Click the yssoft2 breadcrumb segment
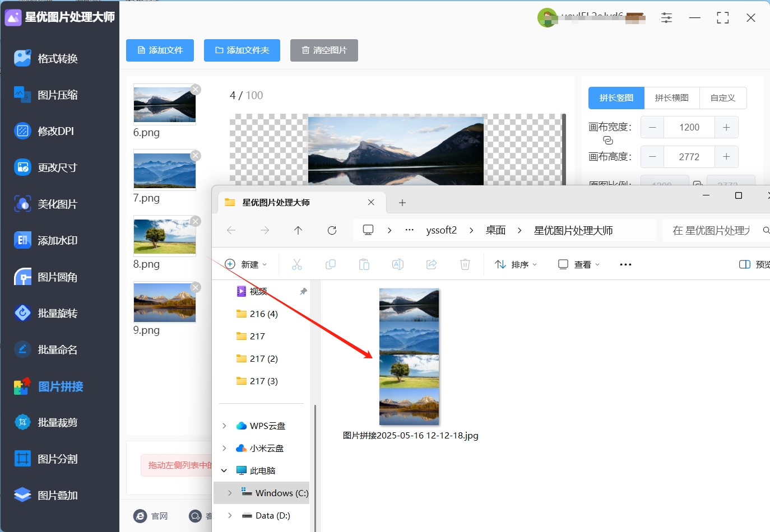Viewport: 770px width, 532px height. pos(442,230)
